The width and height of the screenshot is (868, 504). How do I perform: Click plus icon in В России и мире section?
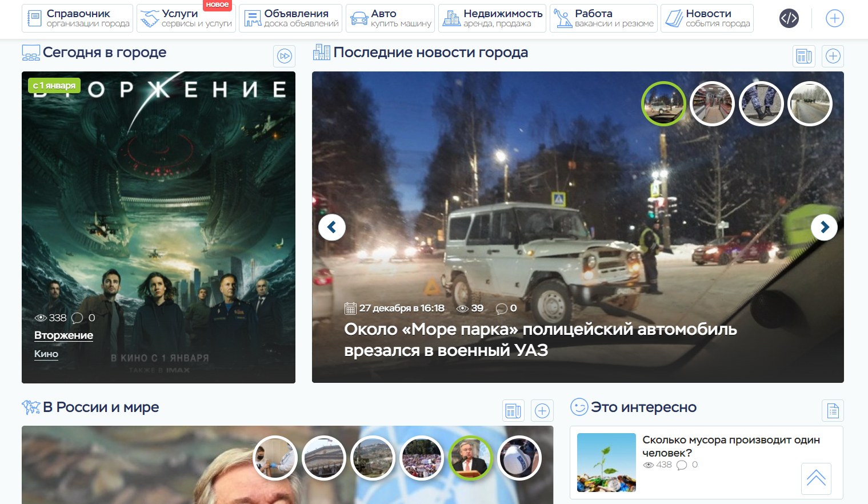click(x=542, y=410)
